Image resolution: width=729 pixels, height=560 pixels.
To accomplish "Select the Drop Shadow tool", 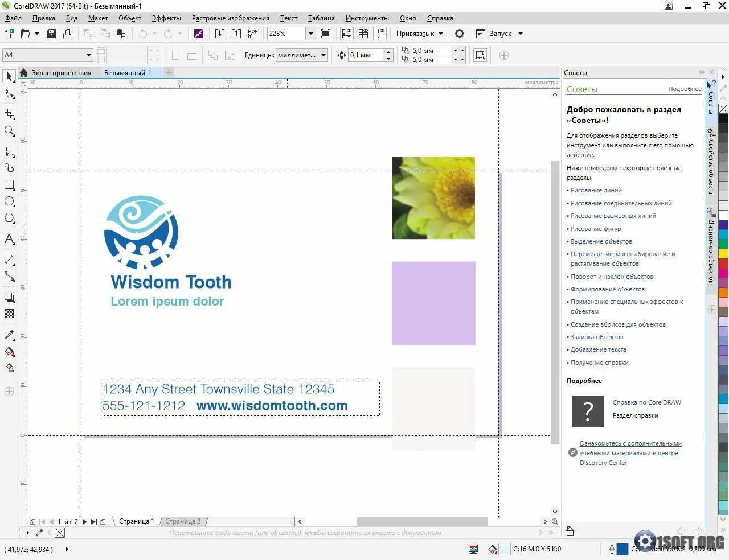I will coord(9,297).
